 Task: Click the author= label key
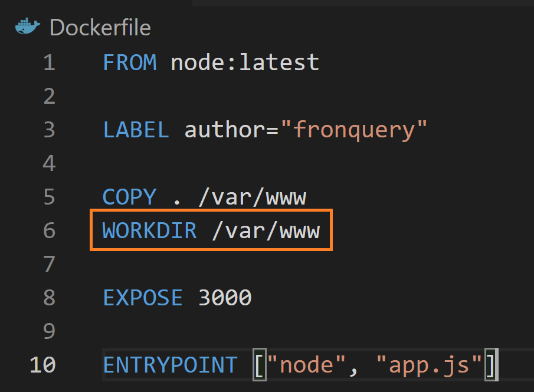pos(231,130)
